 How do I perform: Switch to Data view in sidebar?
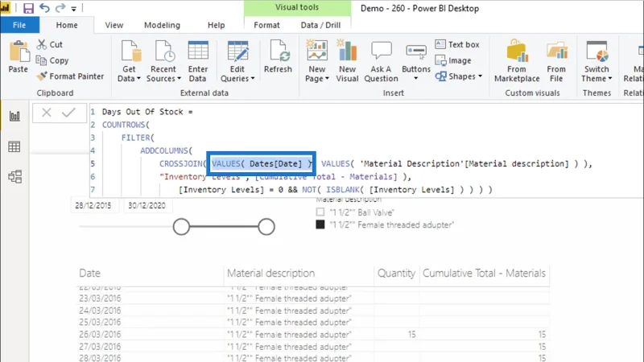point(14,146)
